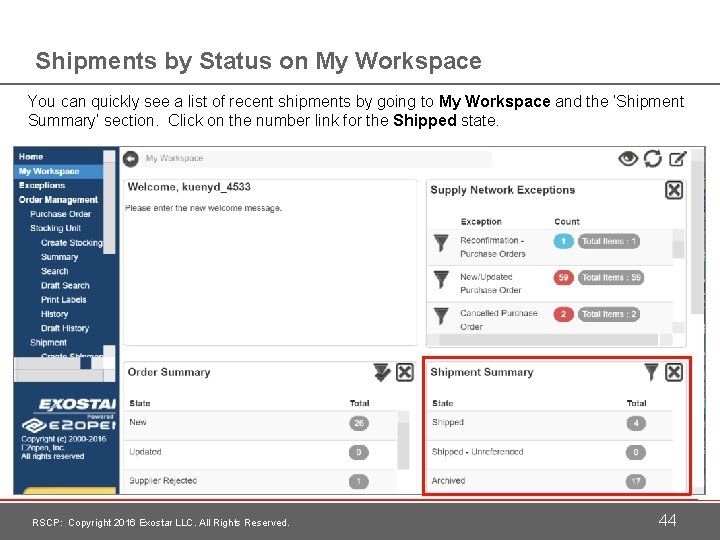Click the Exception column header

pyautogui.click(x=481, y=221)
